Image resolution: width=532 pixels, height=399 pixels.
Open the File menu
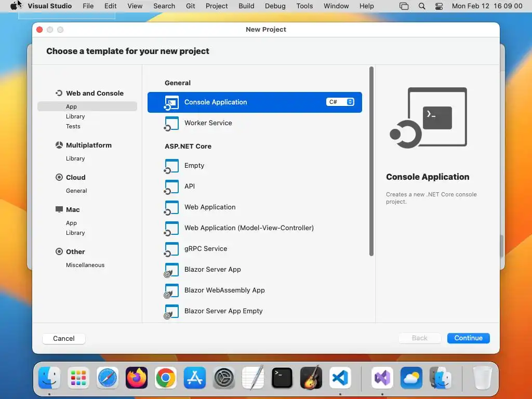click(x=88, y=6)
